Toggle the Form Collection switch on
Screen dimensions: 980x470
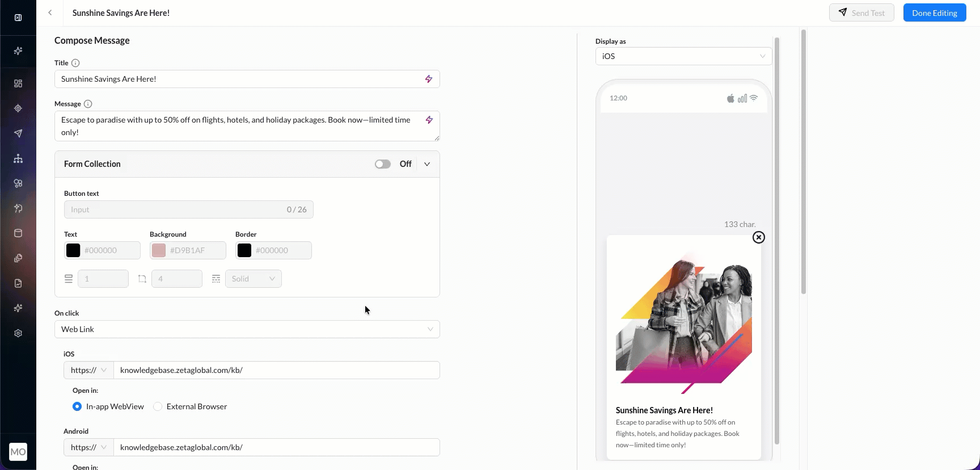(383, 164)
